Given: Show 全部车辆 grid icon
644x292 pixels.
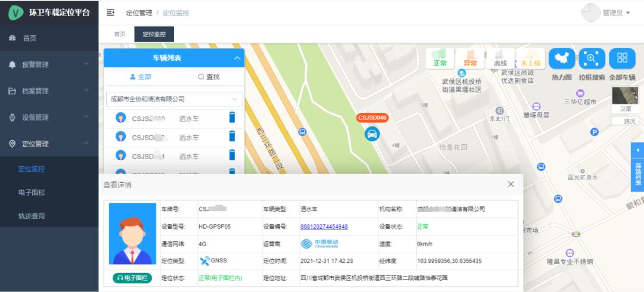Looking at the screenshot, I should click(x=622, y=59).
